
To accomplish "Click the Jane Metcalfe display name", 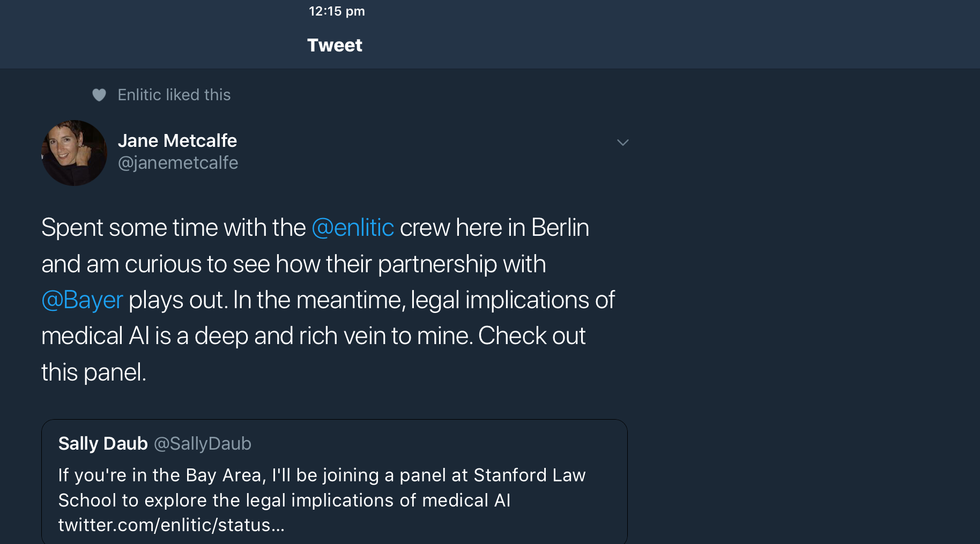I will pos(177,140).
